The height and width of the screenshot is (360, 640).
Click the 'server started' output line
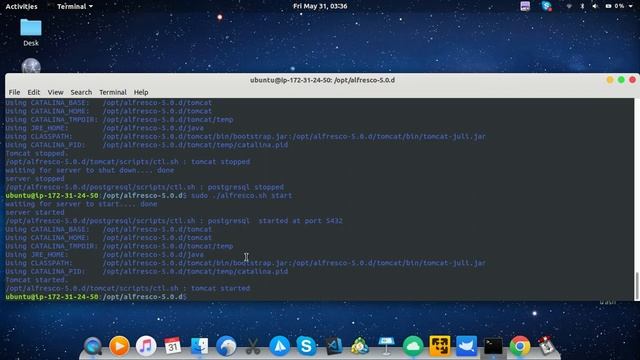(x=35, y=212)
